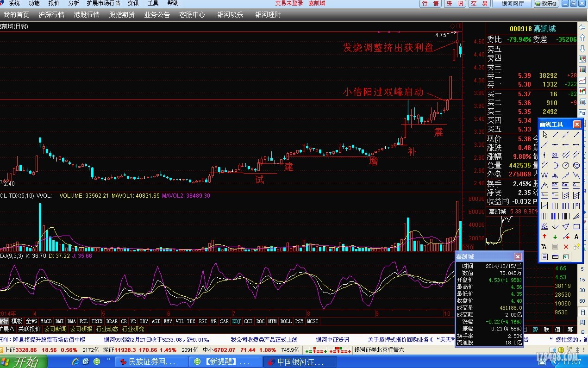Open the 扩展市场行情 menu
Image resolution: width=588 pixels, height=368 pixels.
pyautogui.click(x=103, y=3)
